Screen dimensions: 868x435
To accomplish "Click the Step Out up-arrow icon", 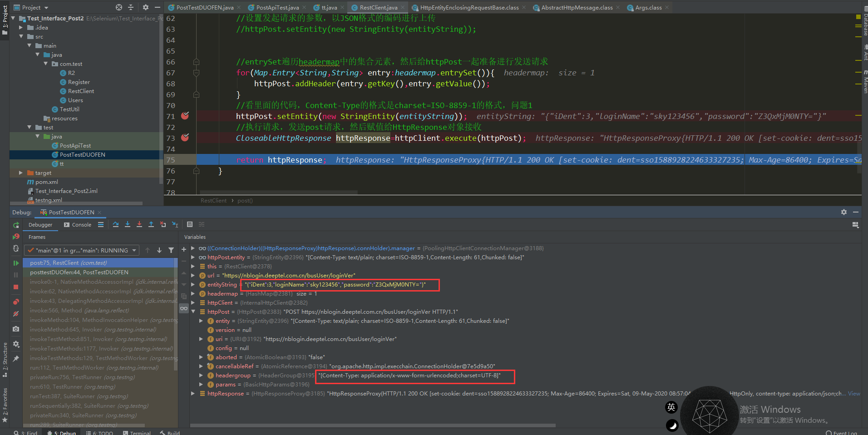I will pyautogui.click(x=151, y=224).
